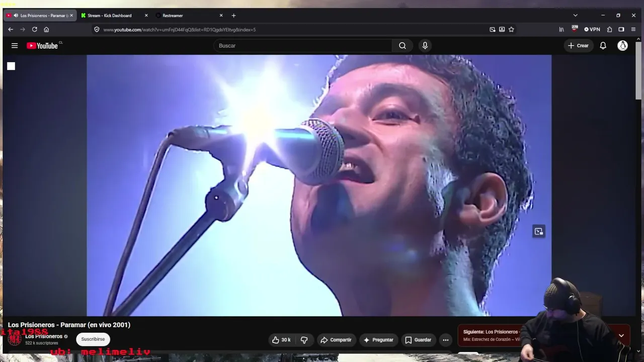Close the Restreamer tab
The image size is (644, 362).
tap(221, 16)
